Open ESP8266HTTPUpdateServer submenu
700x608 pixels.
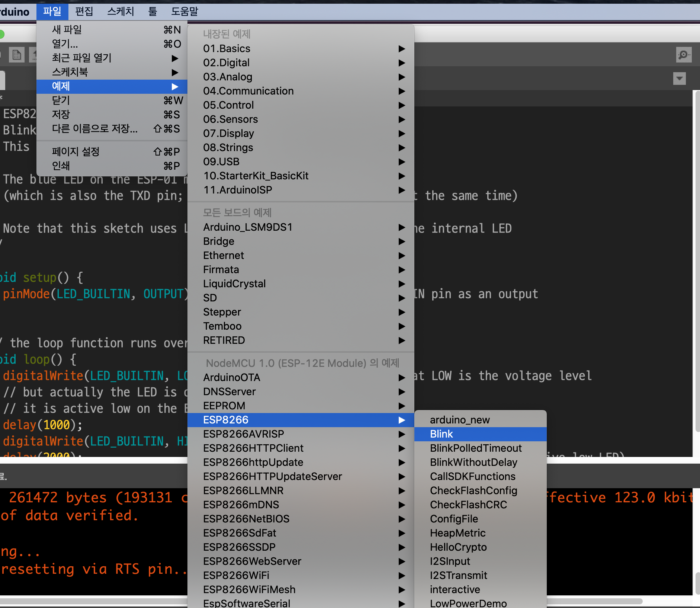pyautogui.click(x=301, y=477)
